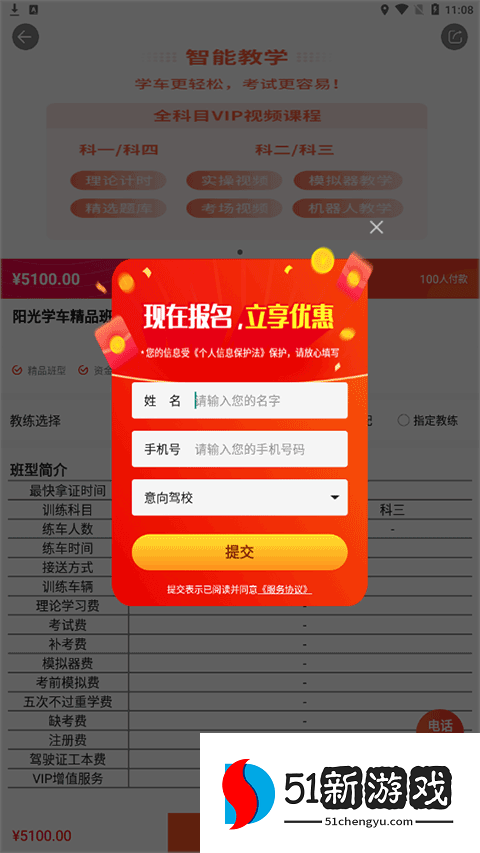Tap the download icon in status bar
This screenshot has width=480, height=853.
pos(15,9)
